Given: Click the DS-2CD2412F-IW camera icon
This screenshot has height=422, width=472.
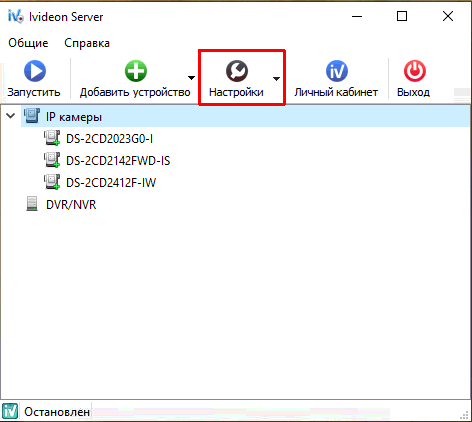Looking at the screenshot, I should click(x=52, y=182).
